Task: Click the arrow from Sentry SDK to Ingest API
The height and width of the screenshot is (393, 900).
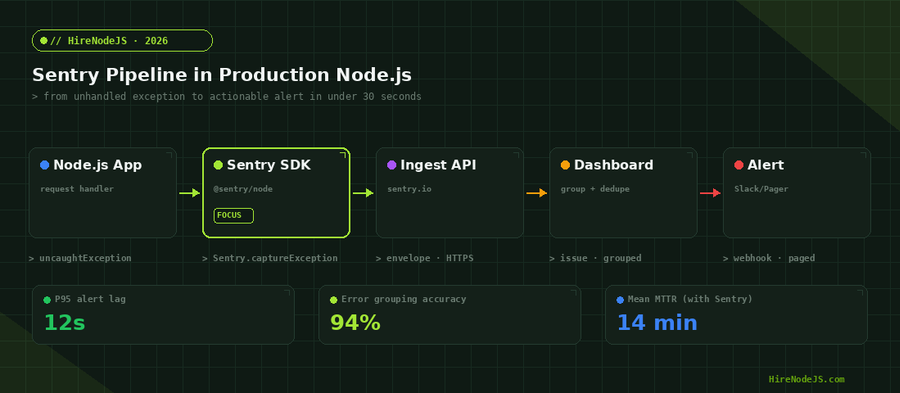Action: point(363,193)
